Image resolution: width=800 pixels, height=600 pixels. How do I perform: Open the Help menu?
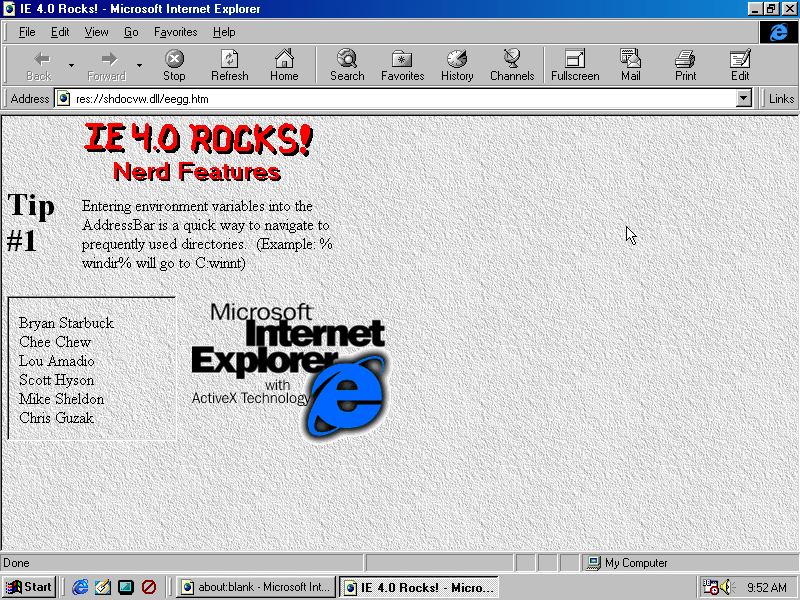[x=224, y=32]
